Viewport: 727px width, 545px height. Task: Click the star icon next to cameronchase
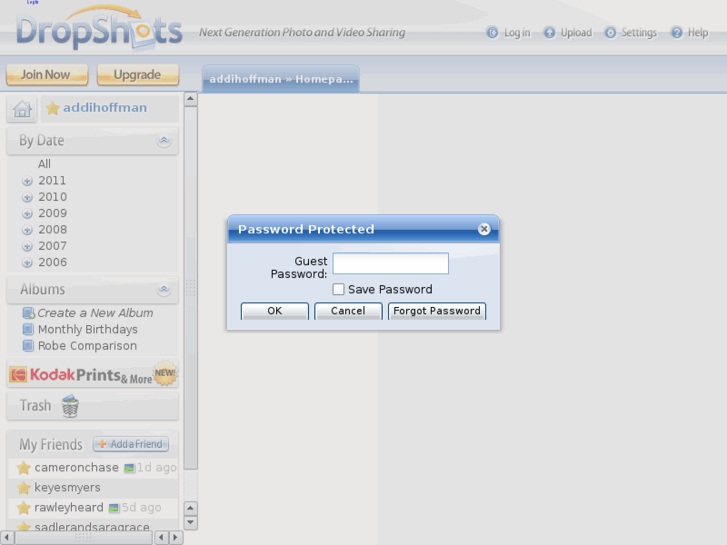coord(23,468)
